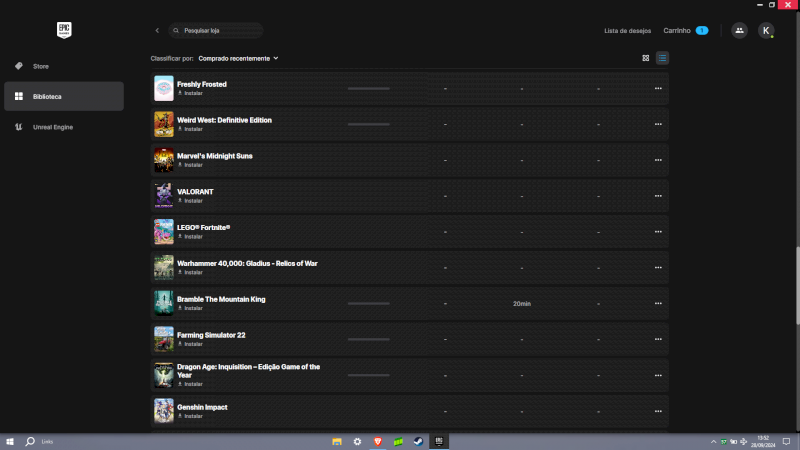
Task: Click the VALORANT cover thumbnail
Action: [x=164, y=196]
